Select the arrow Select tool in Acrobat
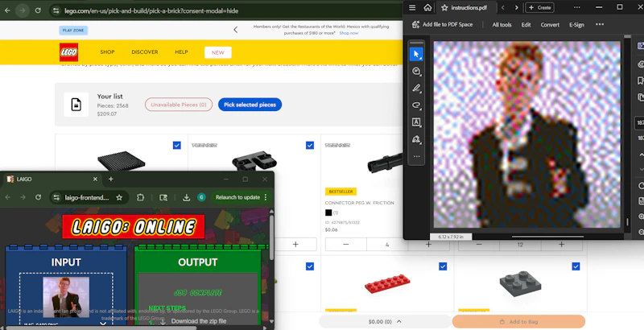Viewport: 644px width, 330px height. pos(416,54)
